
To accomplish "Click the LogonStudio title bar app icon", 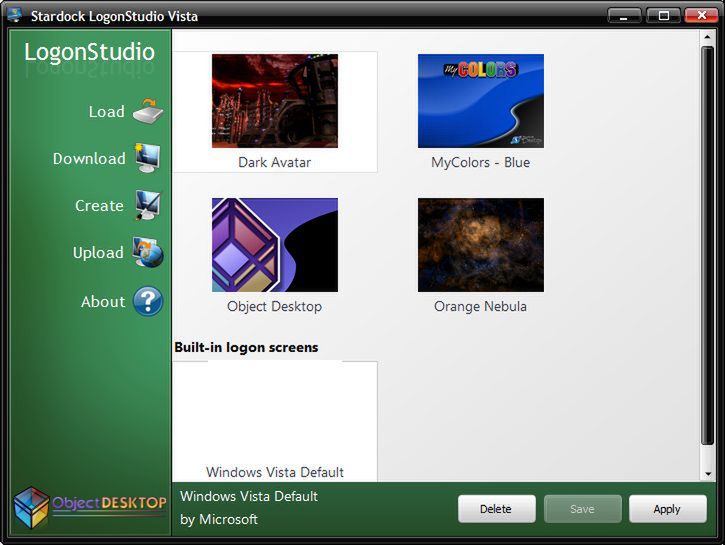I will pyautogui.click(x=15, y=15).
